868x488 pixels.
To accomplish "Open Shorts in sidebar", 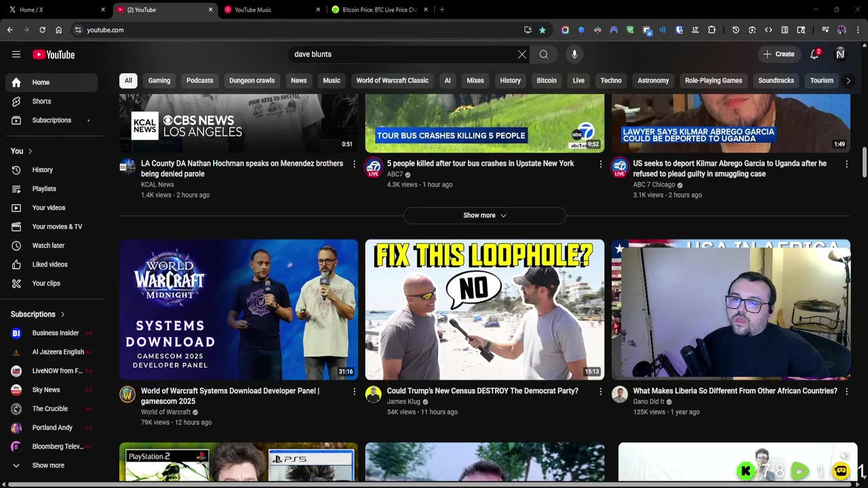I will [52, 102].
